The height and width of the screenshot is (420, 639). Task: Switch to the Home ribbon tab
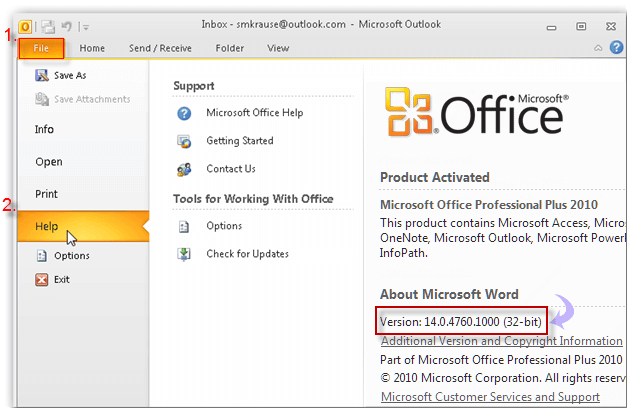[x=92, y=48]
